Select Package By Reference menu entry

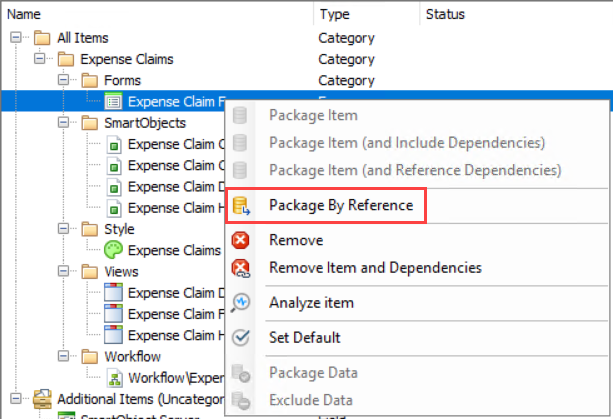pos(340,206)
